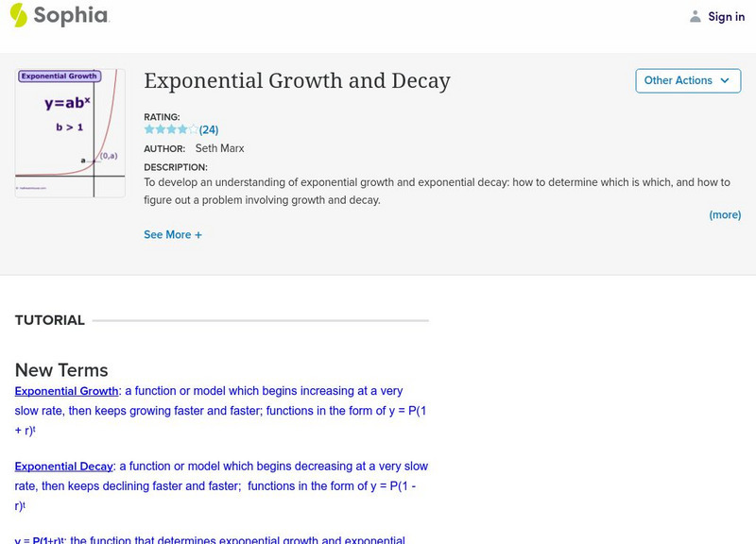The height and width of the screenshot is (544, 756).
Task: Click the green Sophia leaf logo icon
Action: 18,15
